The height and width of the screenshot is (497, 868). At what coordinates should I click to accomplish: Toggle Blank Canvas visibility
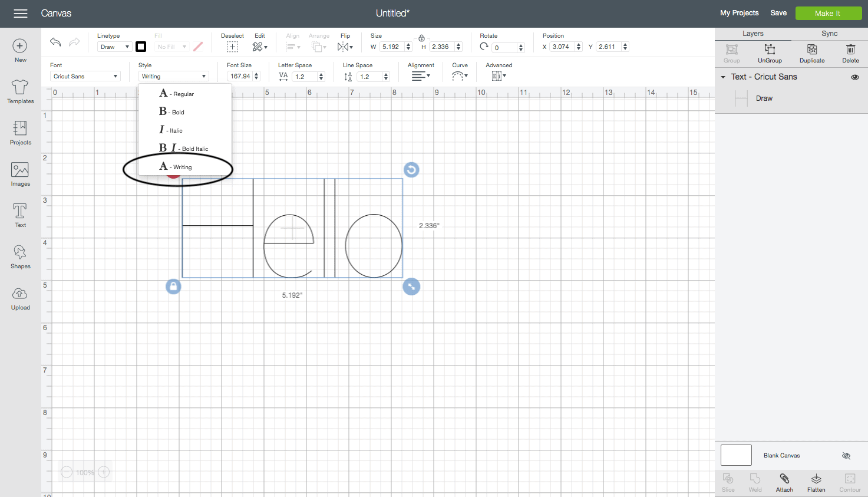click(x=846, y=456)
